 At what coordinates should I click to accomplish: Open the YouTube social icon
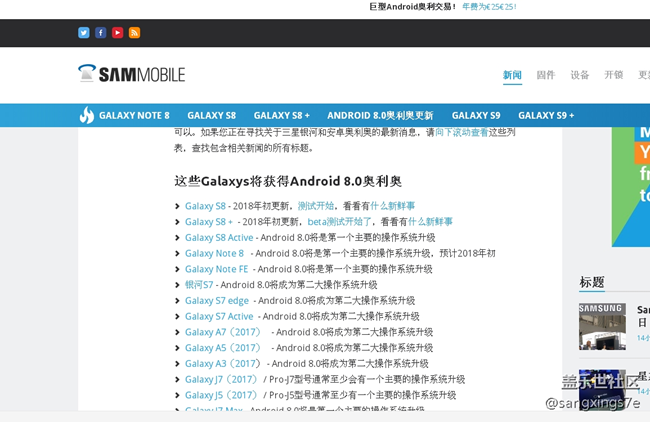click(x=118, y=33)
